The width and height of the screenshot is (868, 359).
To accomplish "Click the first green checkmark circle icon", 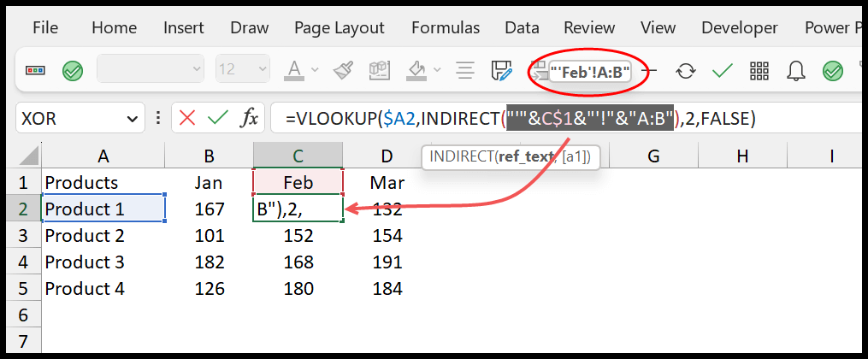I will (73, 71).
